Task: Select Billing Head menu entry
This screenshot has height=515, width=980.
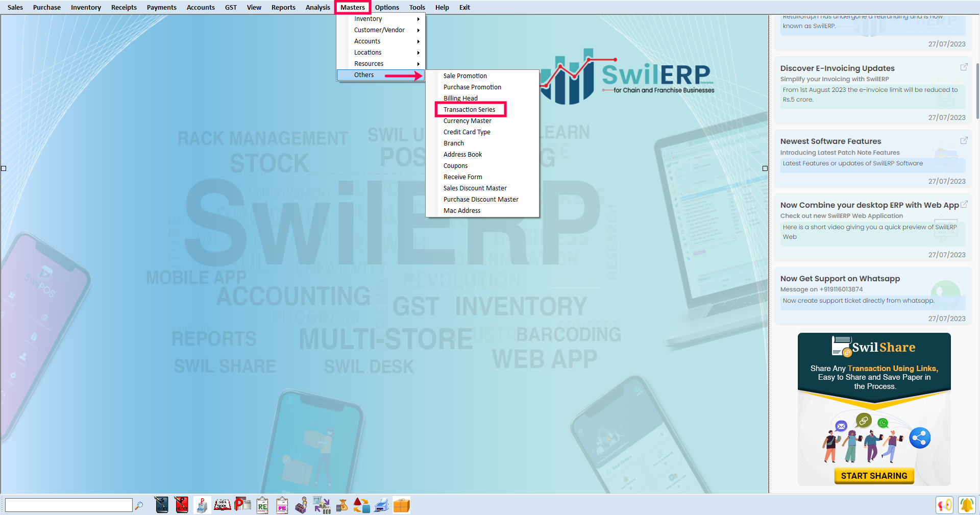Action: click(482, 99)
